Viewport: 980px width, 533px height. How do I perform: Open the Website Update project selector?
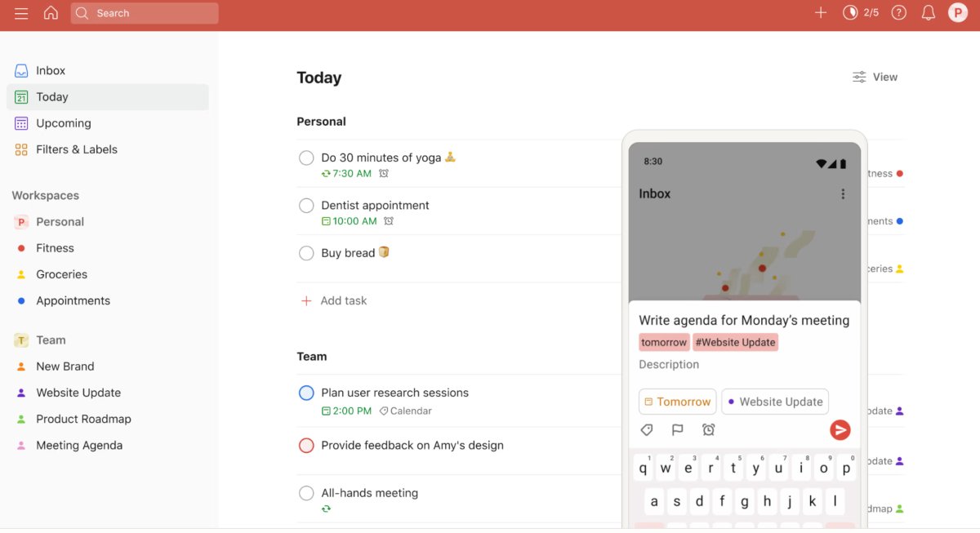(x=774, y=402)
